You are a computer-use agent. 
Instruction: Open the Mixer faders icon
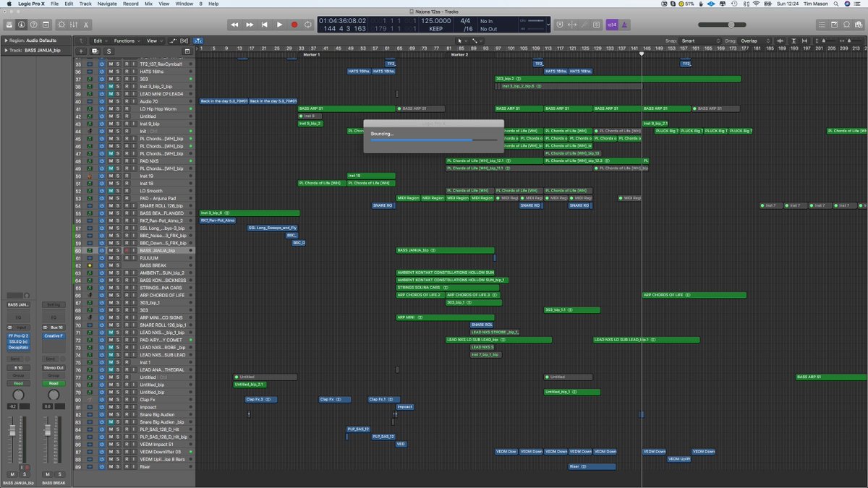[x=73, y=25]
